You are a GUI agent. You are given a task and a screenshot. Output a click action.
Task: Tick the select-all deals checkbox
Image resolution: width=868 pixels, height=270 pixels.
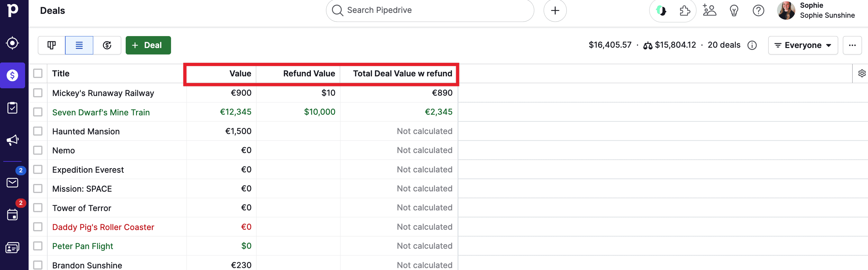coord(38,73)
